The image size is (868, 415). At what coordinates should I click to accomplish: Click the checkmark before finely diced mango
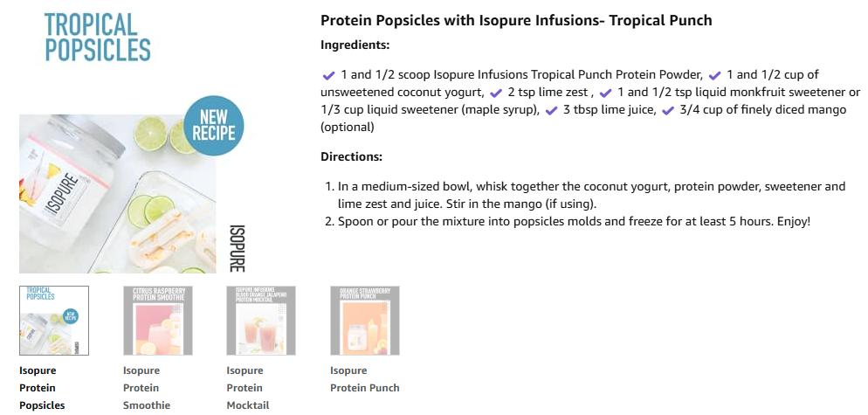pyautogui.click(x=669, y=110)
